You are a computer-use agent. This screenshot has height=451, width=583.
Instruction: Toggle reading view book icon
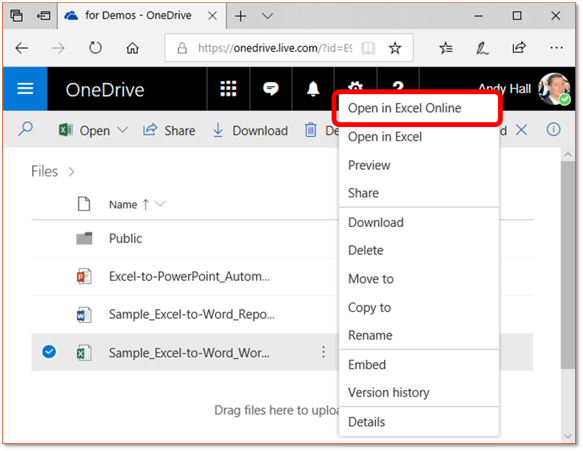point(368,48)
